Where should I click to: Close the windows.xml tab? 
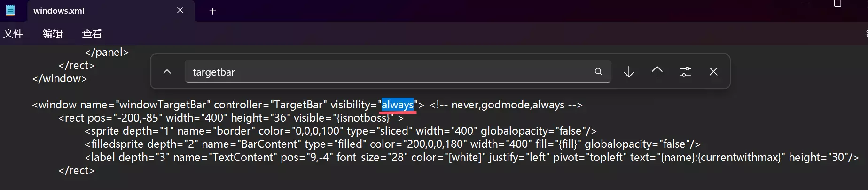coord(180,10)
